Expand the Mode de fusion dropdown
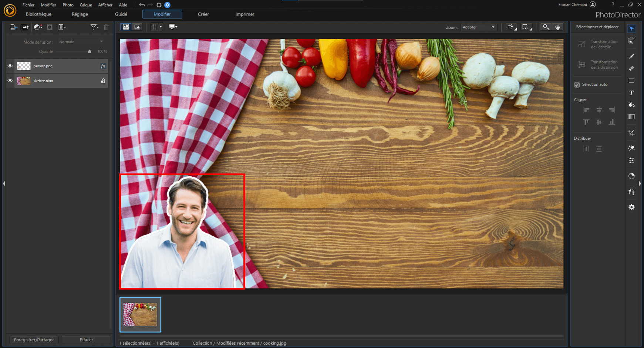This screenshot has width=644, height=348. (x=81, y=42)
